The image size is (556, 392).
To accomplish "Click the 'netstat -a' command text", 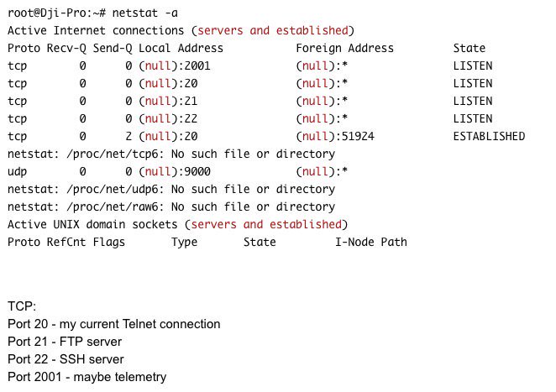I will 145,13.
